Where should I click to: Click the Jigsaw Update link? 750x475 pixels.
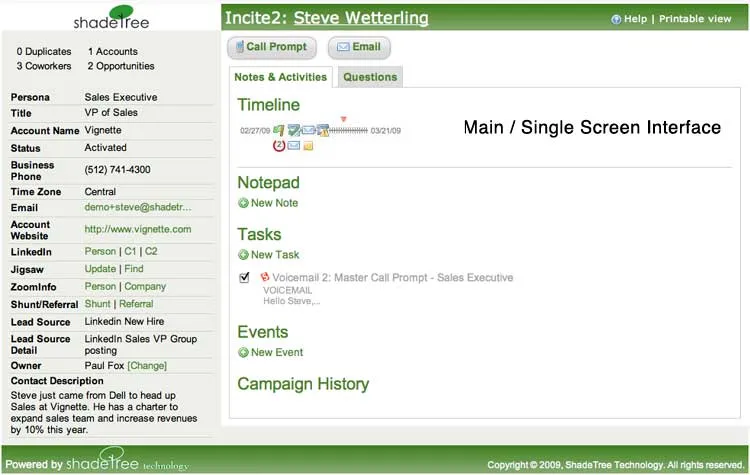(100, 269)
